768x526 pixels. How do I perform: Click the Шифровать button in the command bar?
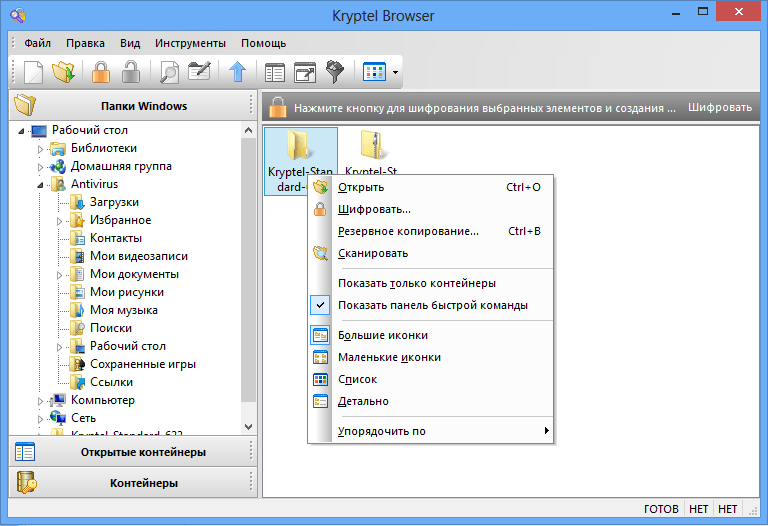(x=720, y=107)
